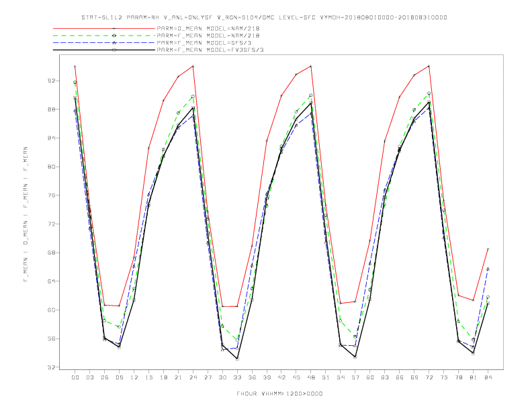
Task: Click the green circle marker at hour 00
Action: [x=75, y=83]
